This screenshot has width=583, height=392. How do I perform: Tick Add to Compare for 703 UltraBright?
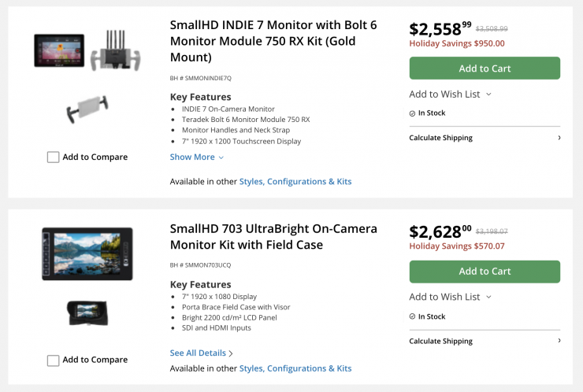(53, 360)
